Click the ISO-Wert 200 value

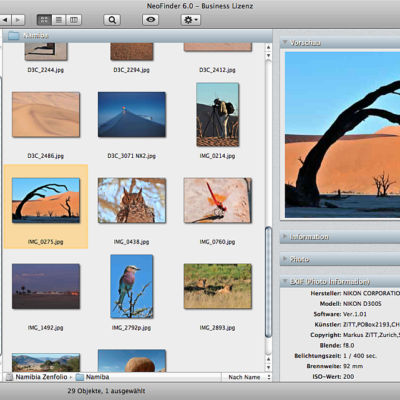pyautogui.click(x=349, y=376)
